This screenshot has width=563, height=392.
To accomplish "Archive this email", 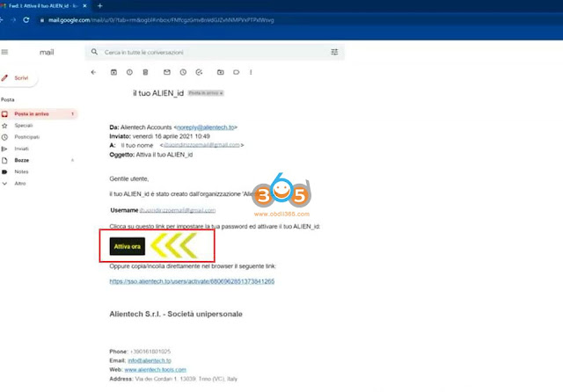I will 113,72.
